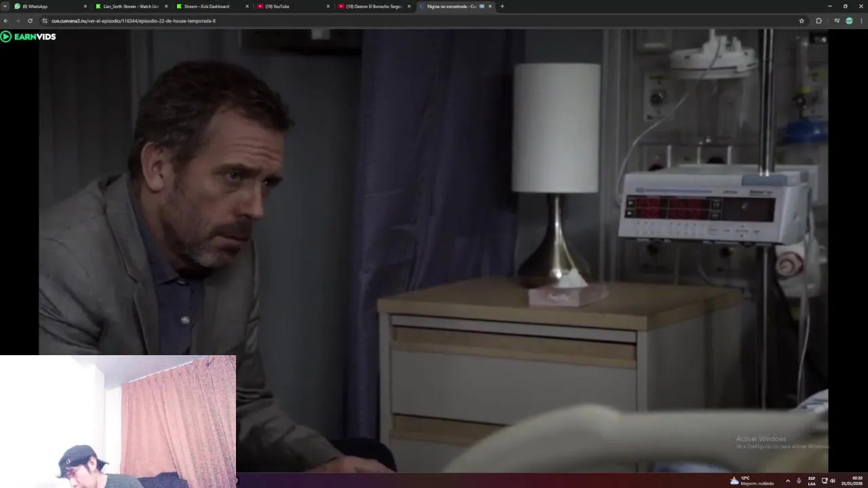Click the EarnVids logo
The height and width of the screenshot is (488, 868).
click(x=28, y=37)
